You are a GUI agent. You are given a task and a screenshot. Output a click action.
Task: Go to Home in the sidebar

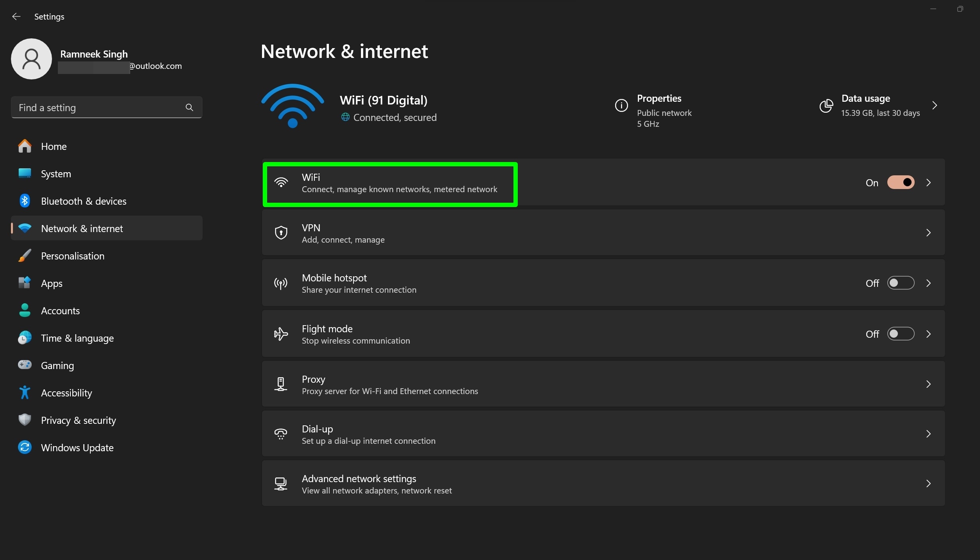106,146
